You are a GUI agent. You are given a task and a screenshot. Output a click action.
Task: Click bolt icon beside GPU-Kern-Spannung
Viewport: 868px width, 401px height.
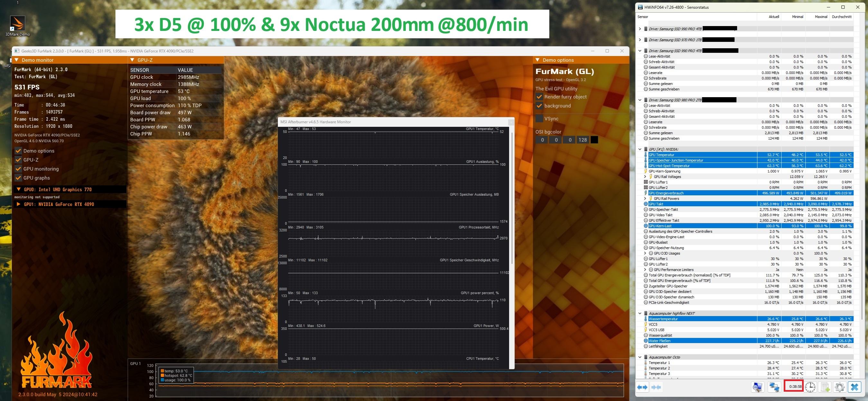pyautogui.click(x=645, y=171)
